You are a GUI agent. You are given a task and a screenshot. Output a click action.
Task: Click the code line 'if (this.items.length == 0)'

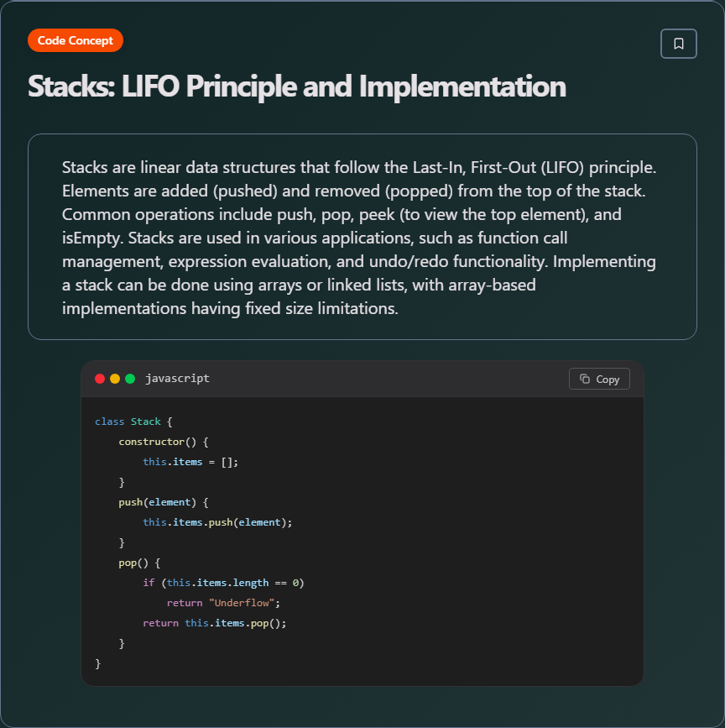click(x=223, y=583)
